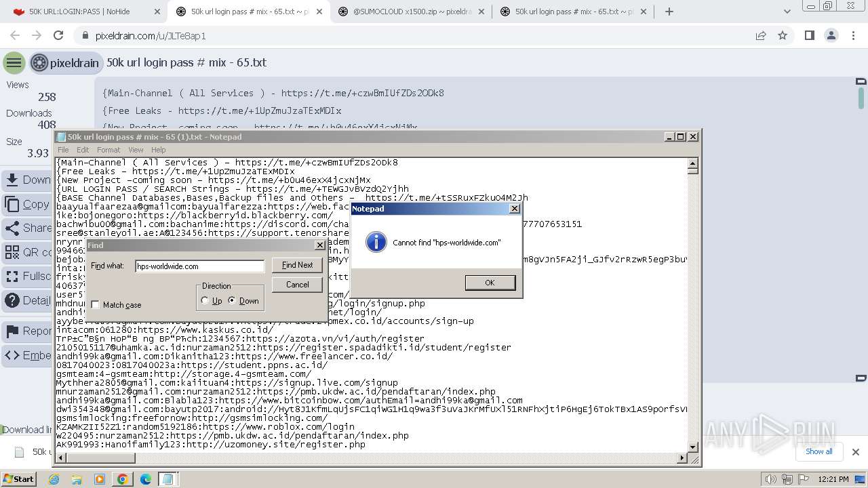Click the Share button in sidebar
The image size is (868, 488).
coord(27,228)
